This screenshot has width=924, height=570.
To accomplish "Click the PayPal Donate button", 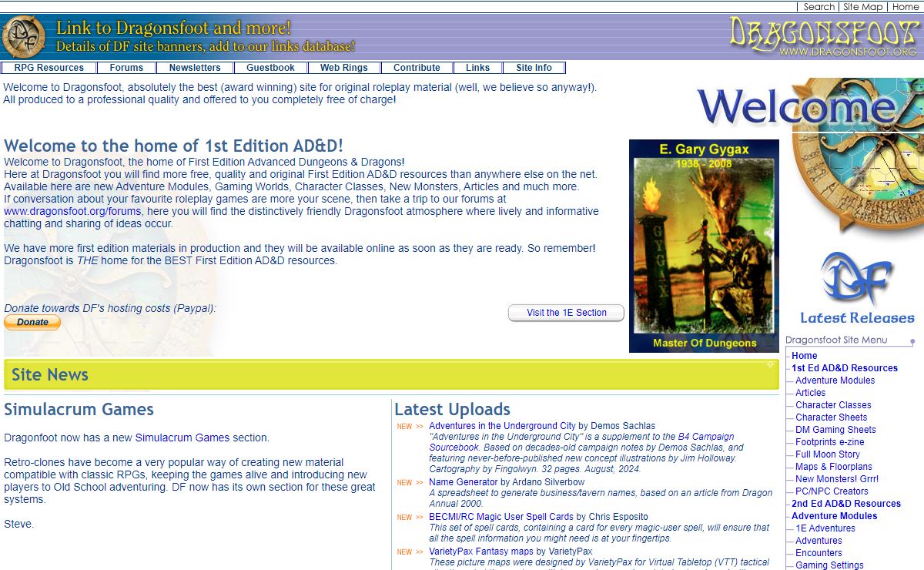I will [32, 323].
